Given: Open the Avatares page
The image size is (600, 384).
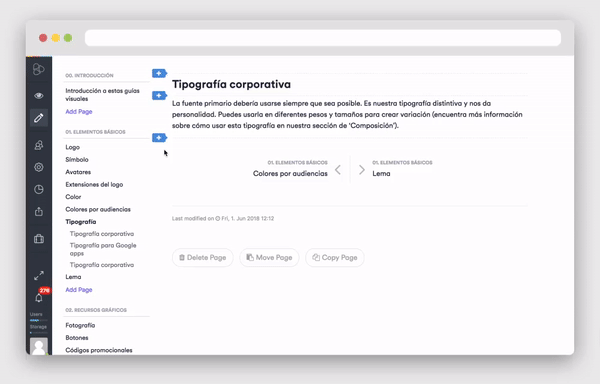Looking at the screenshot, I should (78, 172).
